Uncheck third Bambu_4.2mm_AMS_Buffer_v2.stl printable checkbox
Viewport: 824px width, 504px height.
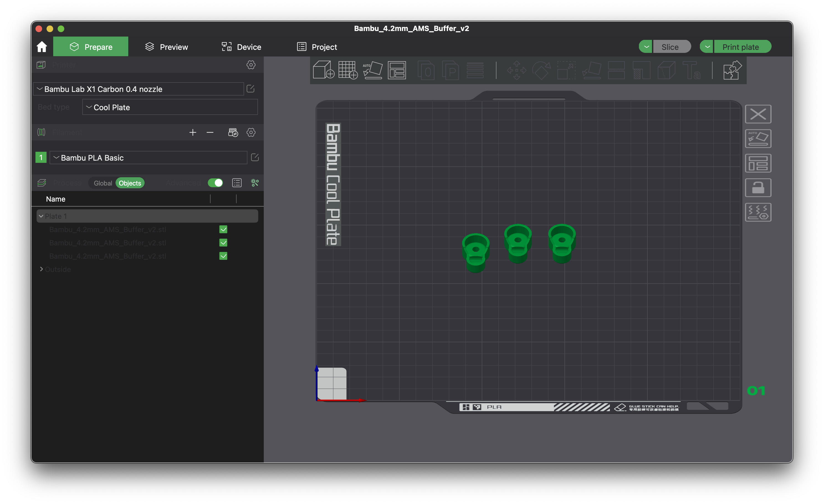pos(223,256)
